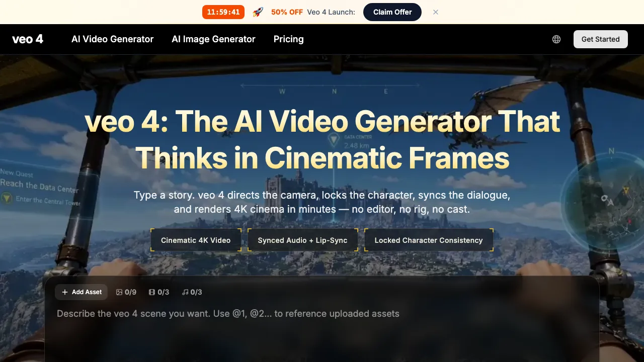Click the Add Asset button

(x=82, y=292)
